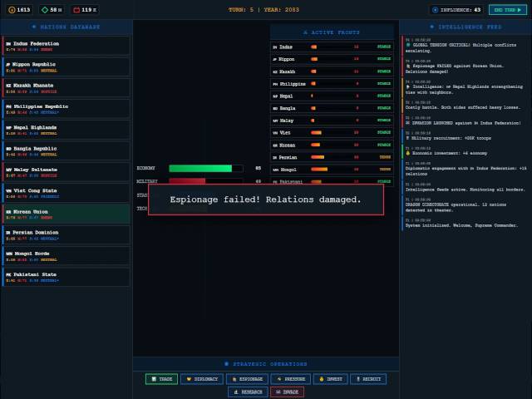Image resolution: width=532 pixels, height=399 pixels.
Task: Start an Espionage operation
Action: [x=247, y=379]
